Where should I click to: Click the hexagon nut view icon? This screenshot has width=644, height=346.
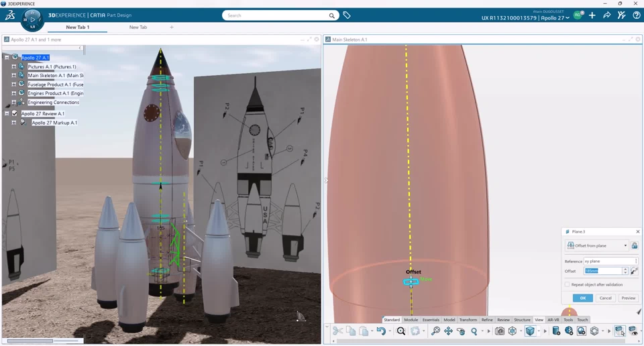[594, 331]
